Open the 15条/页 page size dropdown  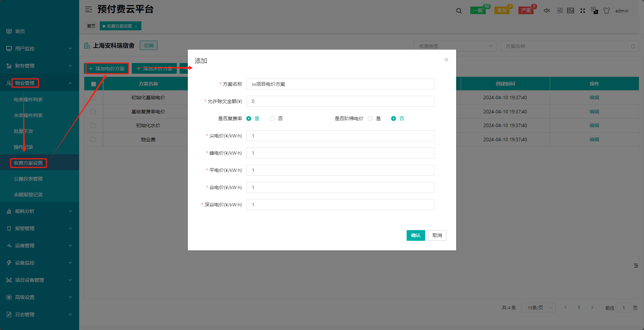click(538, 308)
